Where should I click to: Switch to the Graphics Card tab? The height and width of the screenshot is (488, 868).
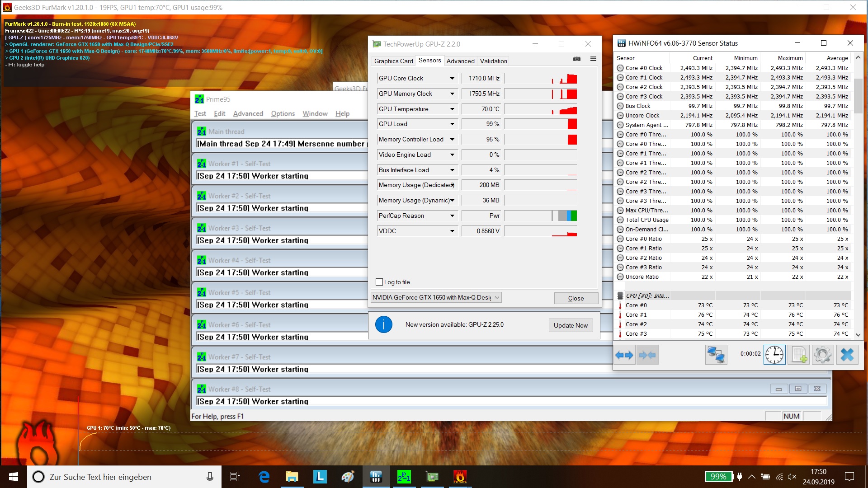click(x=393, y=61)
